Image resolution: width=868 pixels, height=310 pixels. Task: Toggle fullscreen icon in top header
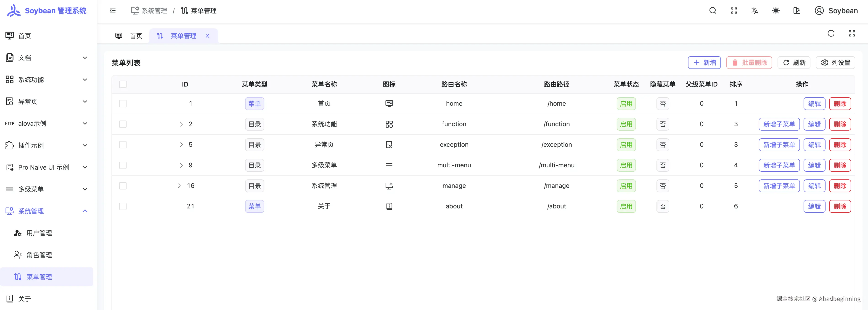tap(734, 11)
